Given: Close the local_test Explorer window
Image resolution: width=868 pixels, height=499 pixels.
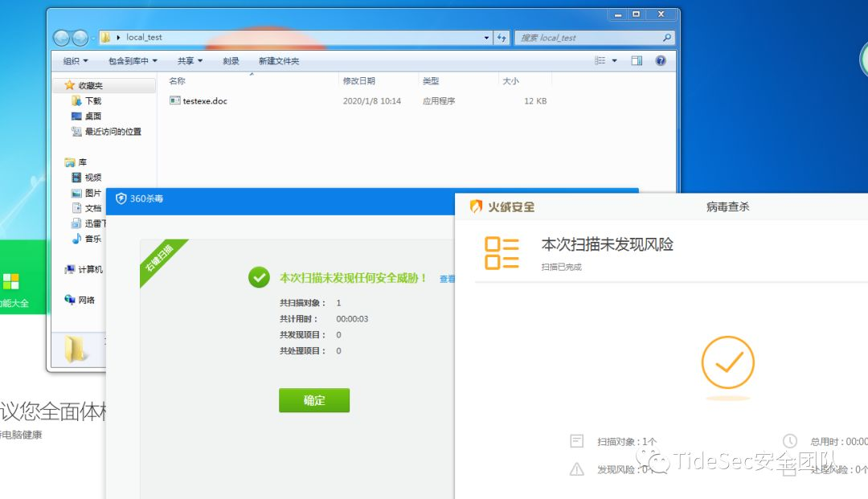Looking at the screenshot, I should 661,14.
